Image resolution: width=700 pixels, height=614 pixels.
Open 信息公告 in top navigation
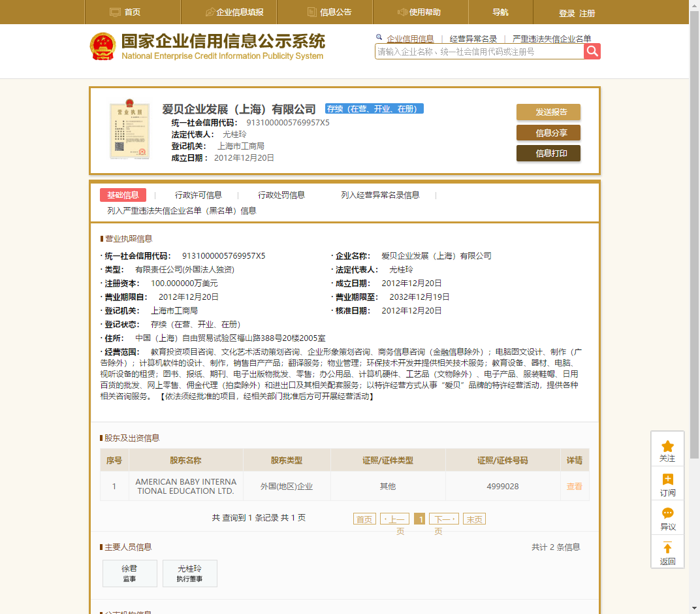[x=329, y=12]
